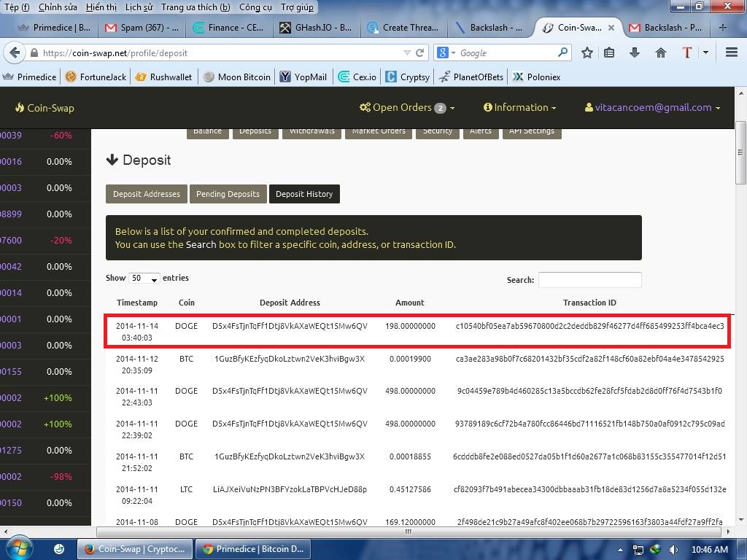Expand the Information menu

coord(519,107)
